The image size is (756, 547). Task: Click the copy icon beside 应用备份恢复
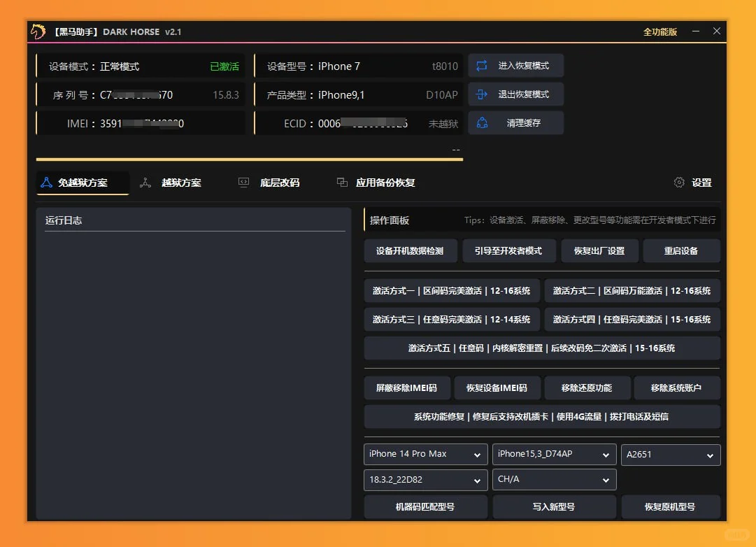[x=342, y=182]
